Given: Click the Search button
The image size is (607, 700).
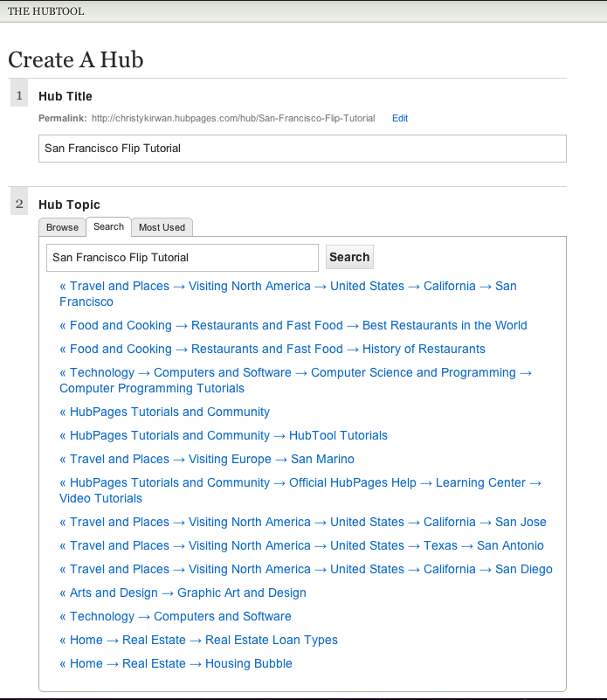Looking at the screenshot, I should [348, 257].
